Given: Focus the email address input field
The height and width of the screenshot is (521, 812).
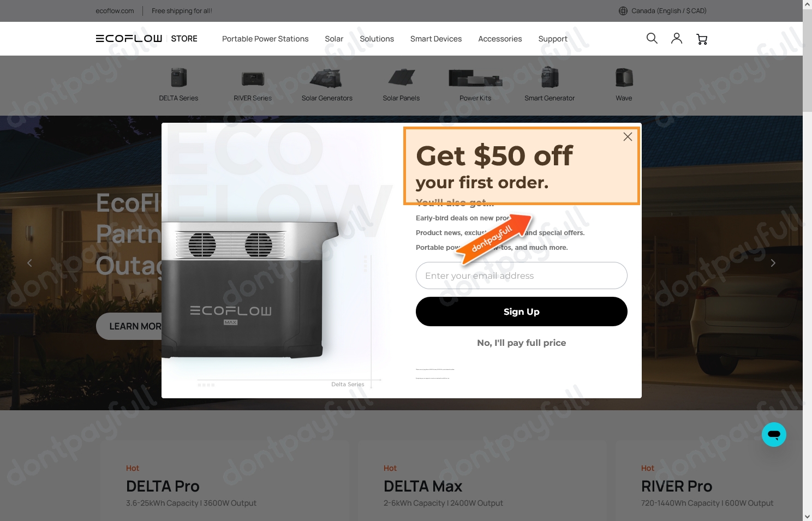Looking at the screenshot, I should point(522,276).
